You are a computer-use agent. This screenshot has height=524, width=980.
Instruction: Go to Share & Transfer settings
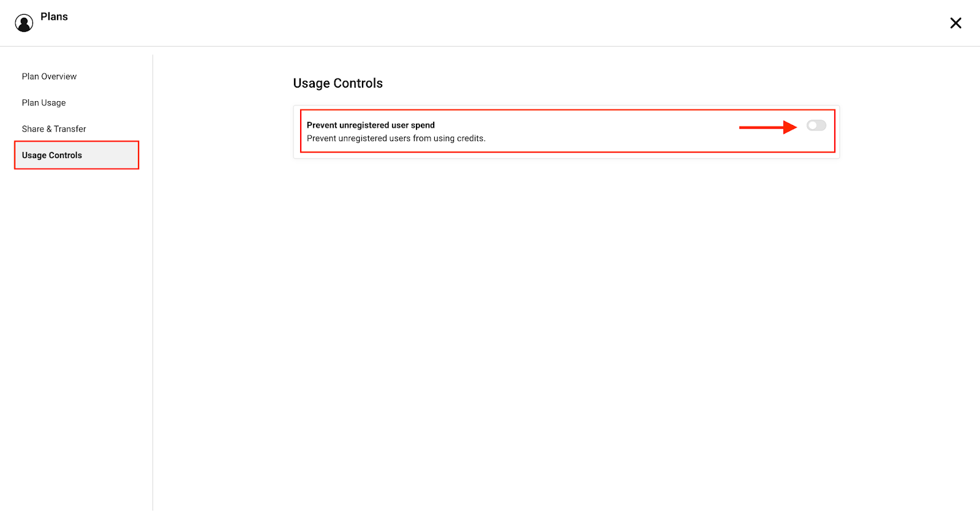pos(54,129)
